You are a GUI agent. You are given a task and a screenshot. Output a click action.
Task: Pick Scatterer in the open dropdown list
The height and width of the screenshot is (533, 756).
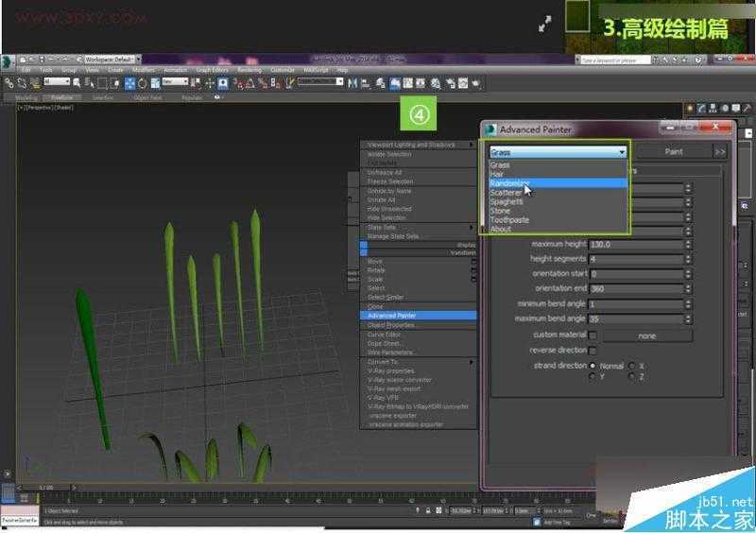click(x=506, y=193)
